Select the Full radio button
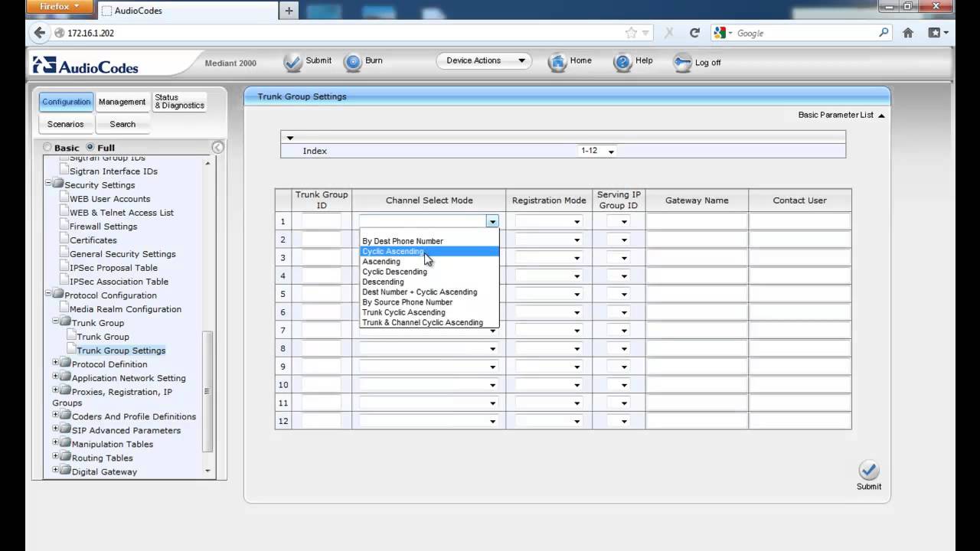980x551 pixels. pyautogui.click(x=90, y=147)
